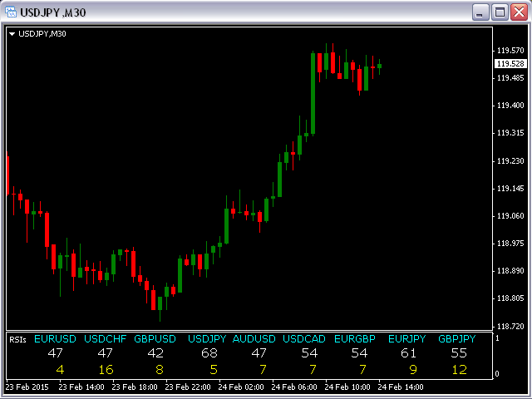
Task: Select the AUDUSD pair label
Action: [x=254, y=338]
